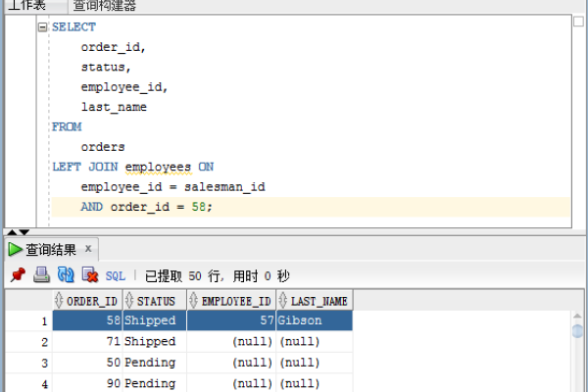The image size is (588, 392).
Task: Close the 查询结果 tab
Action: click(87, 249)
